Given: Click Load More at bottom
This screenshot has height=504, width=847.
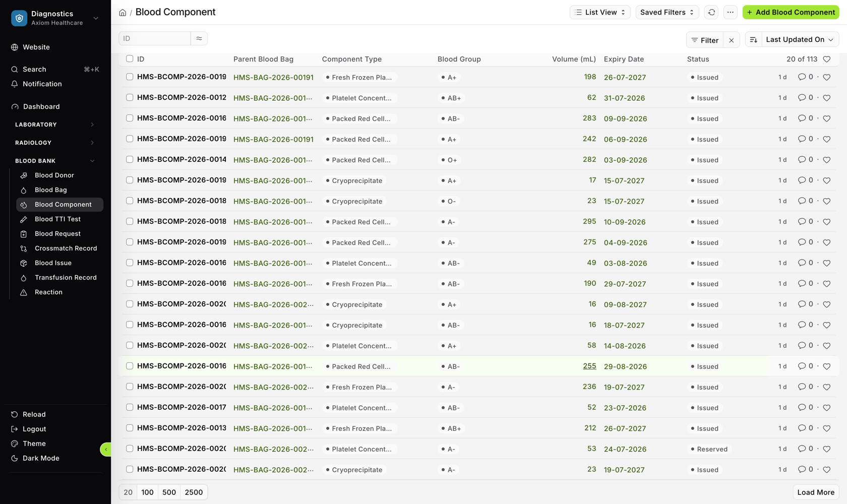Looking at the screenshot, I should [x=816, y=492].
